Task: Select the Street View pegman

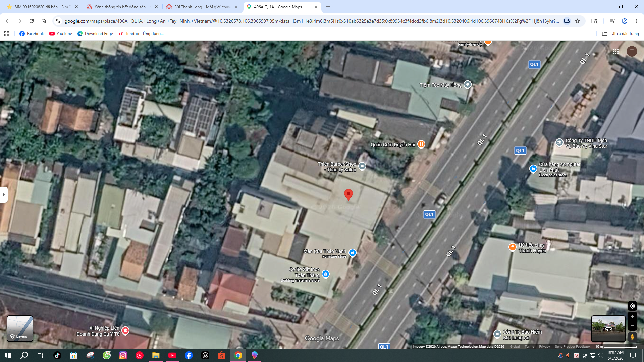Action: click(632, 337)
